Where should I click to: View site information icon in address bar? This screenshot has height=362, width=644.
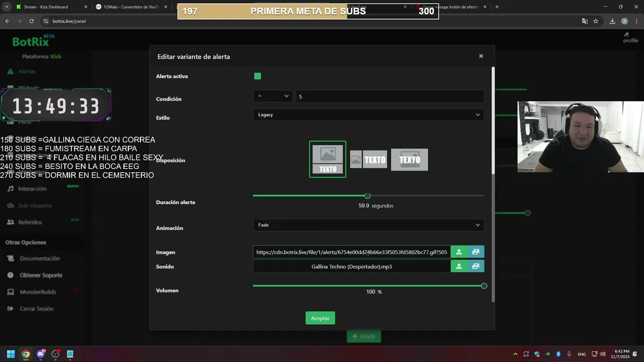tap(46, 21)
